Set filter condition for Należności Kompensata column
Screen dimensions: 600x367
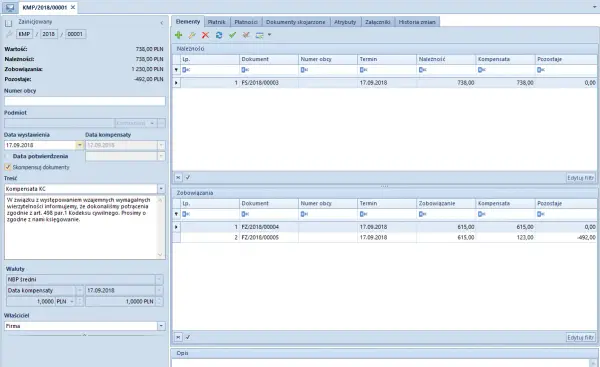tap(481, 70)
